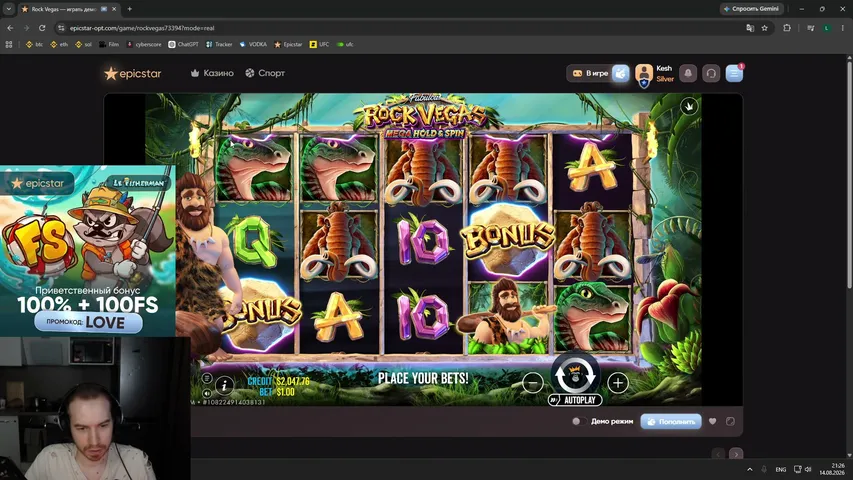Open the Autoplay settings
Viewport: 853px width, 480px height.
tap(575, 400)
